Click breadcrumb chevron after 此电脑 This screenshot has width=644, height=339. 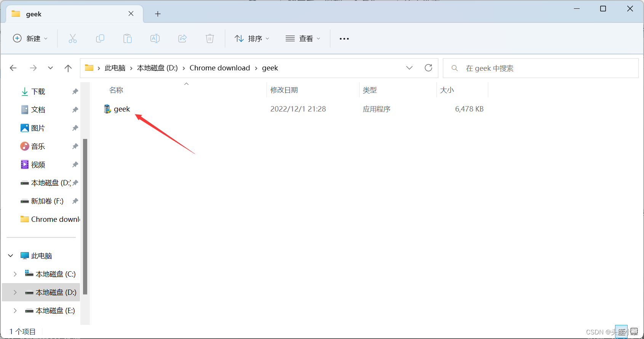tap(131, 68)
